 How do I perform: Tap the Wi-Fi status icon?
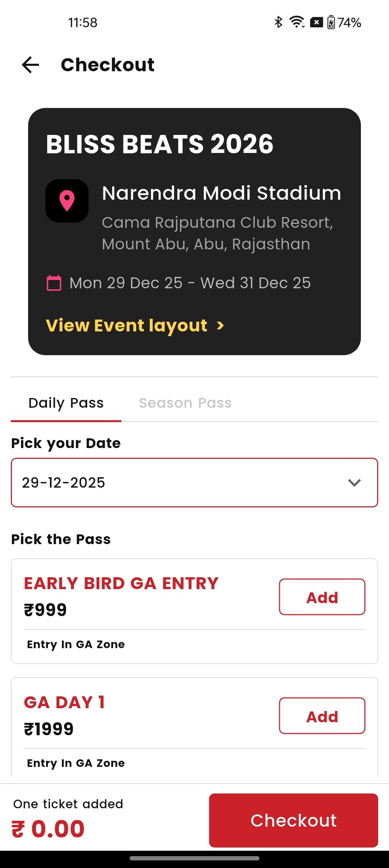(297, 22)
